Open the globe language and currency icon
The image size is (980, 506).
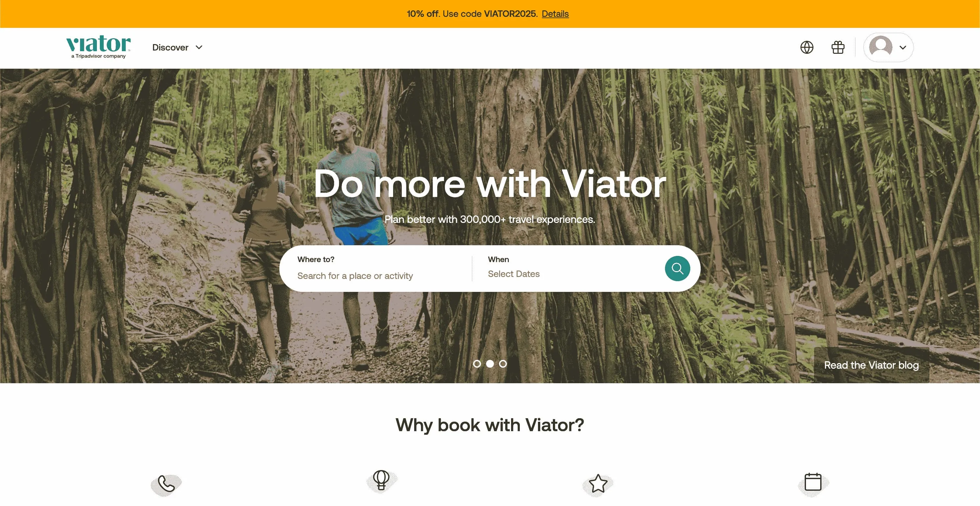pos(807,48)
